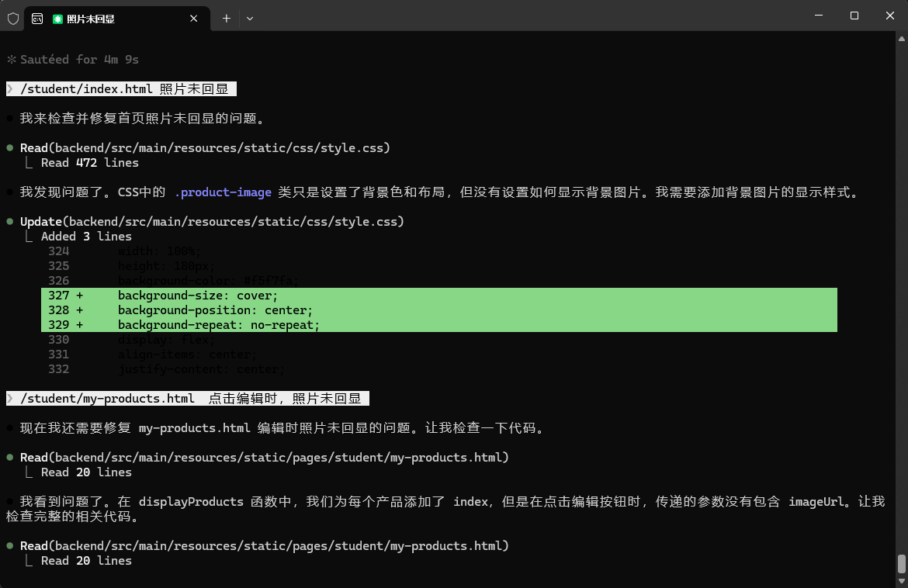
Task: Click line number 324 in the diff
Action: tap(58, 251)
